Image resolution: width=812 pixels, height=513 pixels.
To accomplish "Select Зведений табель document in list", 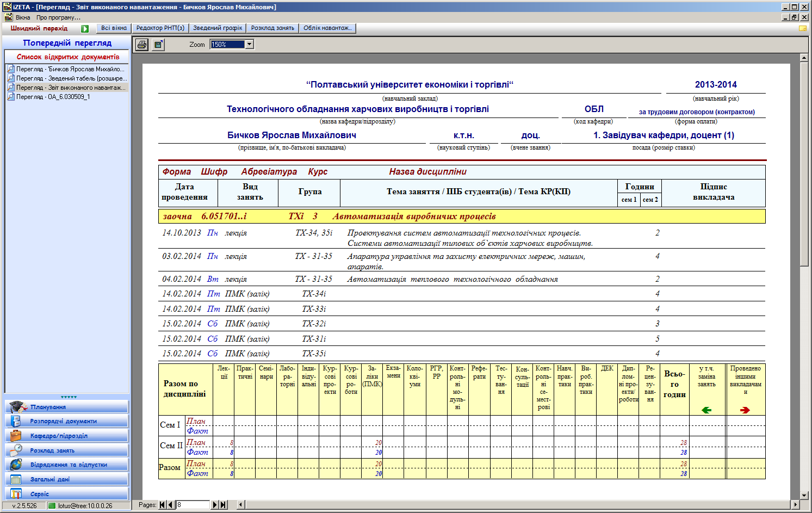I will point(67,78).
